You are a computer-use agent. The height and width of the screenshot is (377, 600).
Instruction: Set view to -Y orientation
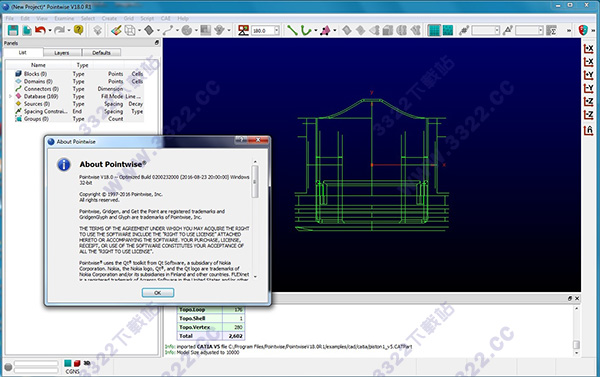coord(589,88)
